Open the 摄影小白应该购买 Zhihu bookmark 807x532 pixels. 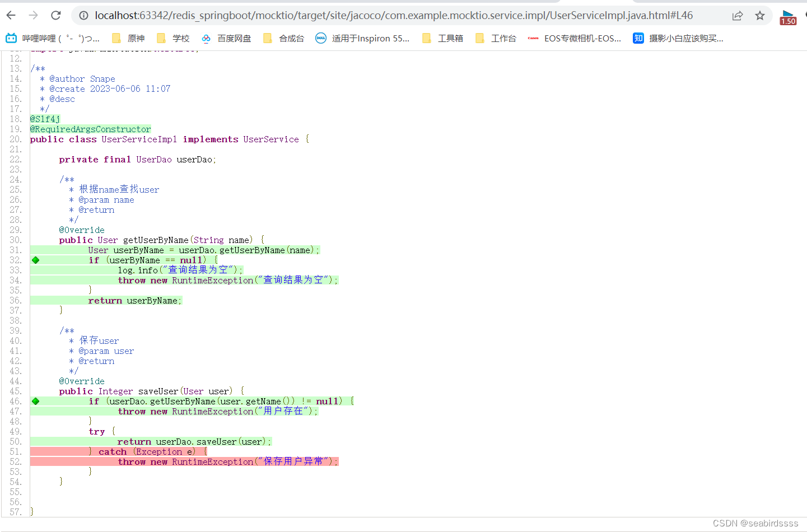678,38
